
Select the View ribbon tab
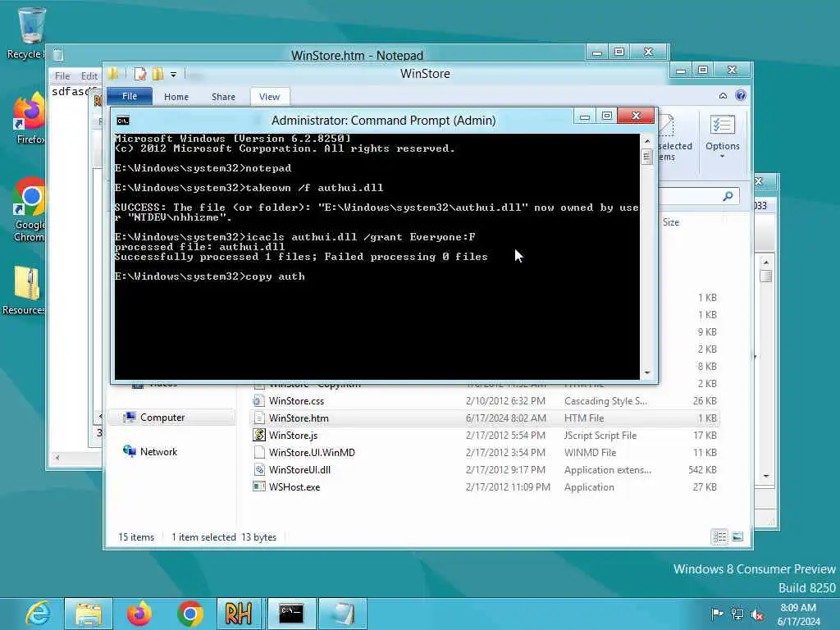(269, 97)
